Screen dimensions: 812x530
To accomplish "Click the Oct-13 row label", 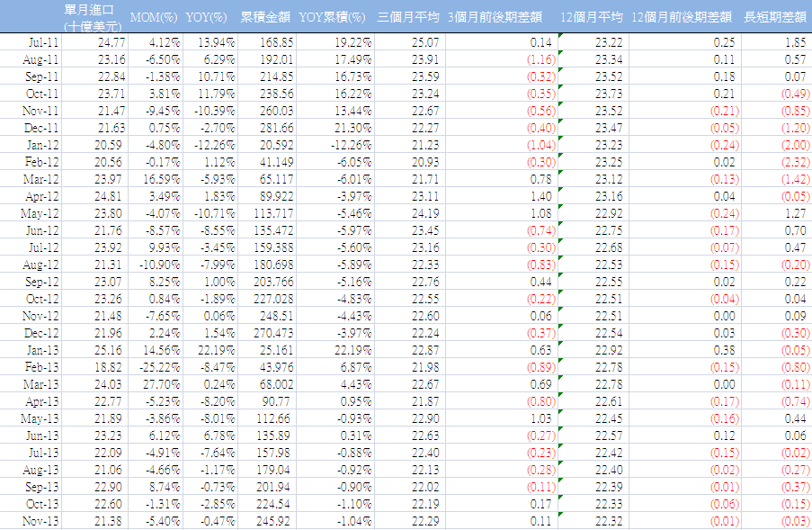I will tap(42, 504).
